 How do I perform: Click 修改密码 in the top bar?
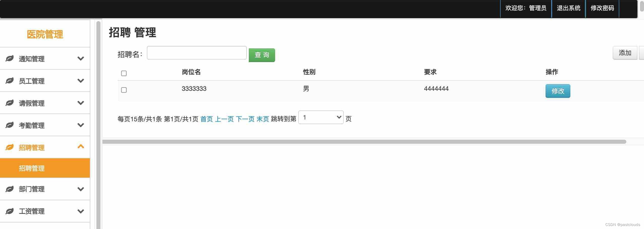point(602,8)
